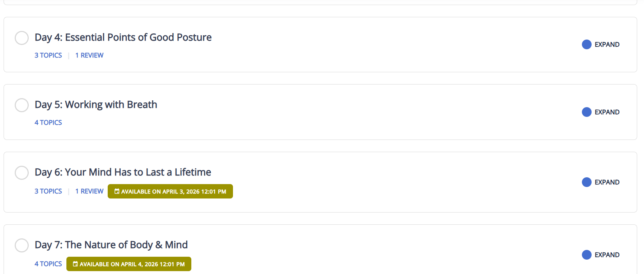Click the Available on April 3, 2026 badge
644x274 pixels.
170,191
